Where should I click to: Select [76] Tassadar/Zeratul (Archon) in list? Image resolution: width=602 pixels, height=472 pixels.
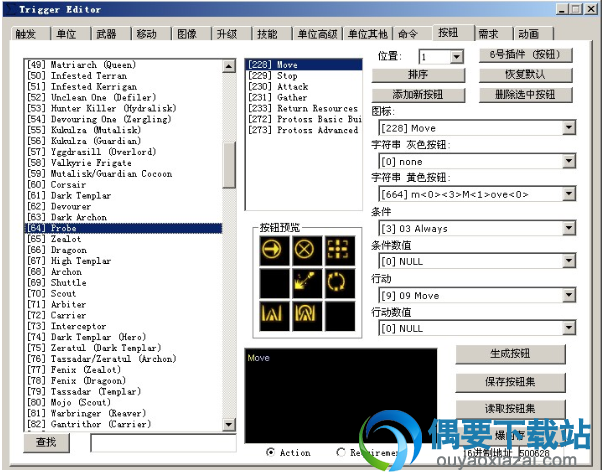tap(123, 359)
